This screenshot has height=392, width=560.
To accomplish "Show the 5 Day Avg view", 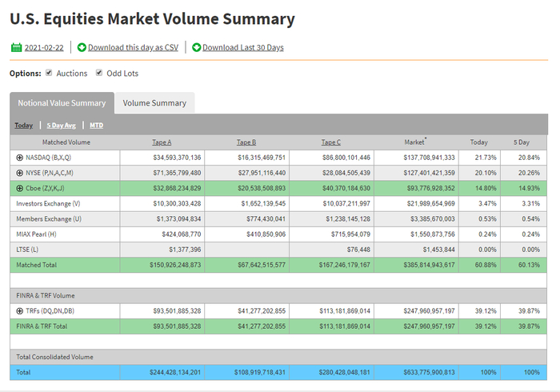I will click(x=61, y=126).
